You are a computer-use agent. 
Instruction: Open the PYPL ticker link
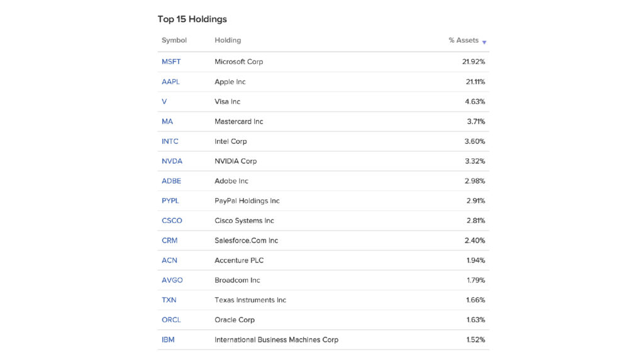tap(170, 200)
